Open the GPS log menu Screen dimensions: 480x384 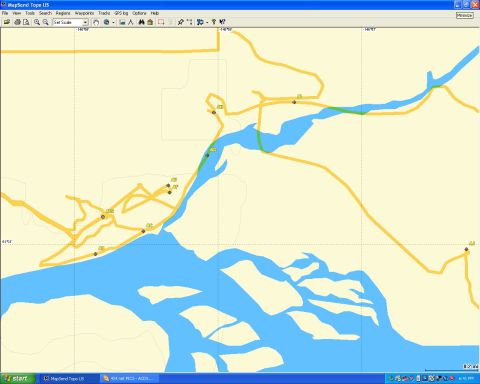[x=121, y=13]
